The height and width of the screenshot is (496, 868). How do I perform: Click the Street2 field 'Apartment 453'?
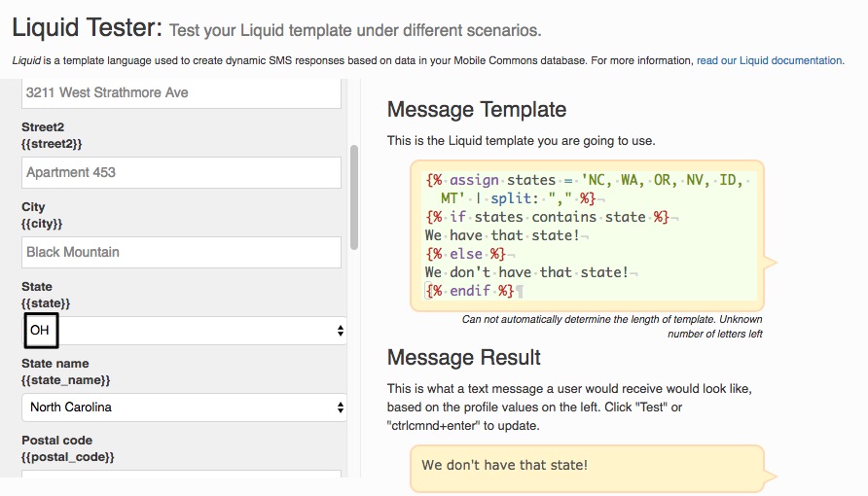pos(182,172)
